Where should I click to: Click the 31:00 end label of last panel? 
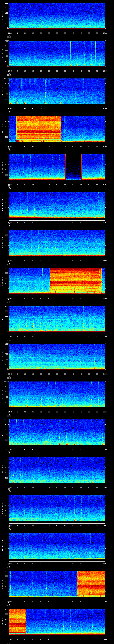105,639
